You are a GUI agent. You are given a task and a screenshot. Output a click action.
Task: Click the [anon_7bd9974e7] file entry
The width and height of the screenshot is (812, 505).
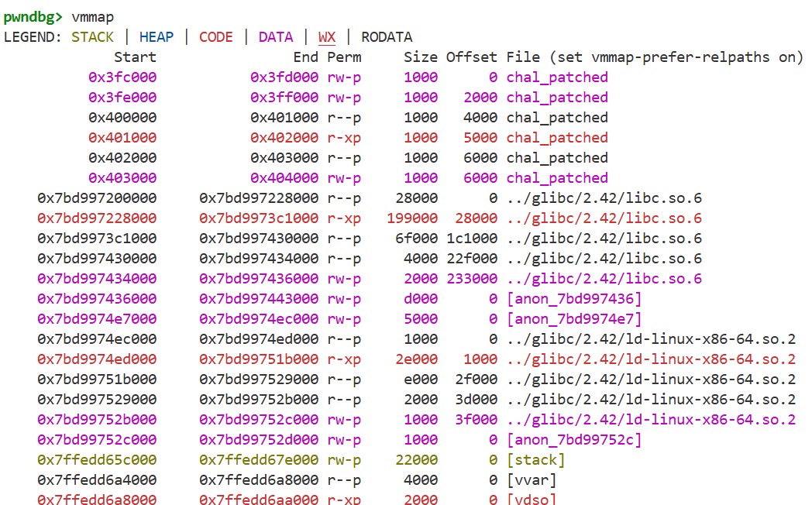(x=574, y=319)
